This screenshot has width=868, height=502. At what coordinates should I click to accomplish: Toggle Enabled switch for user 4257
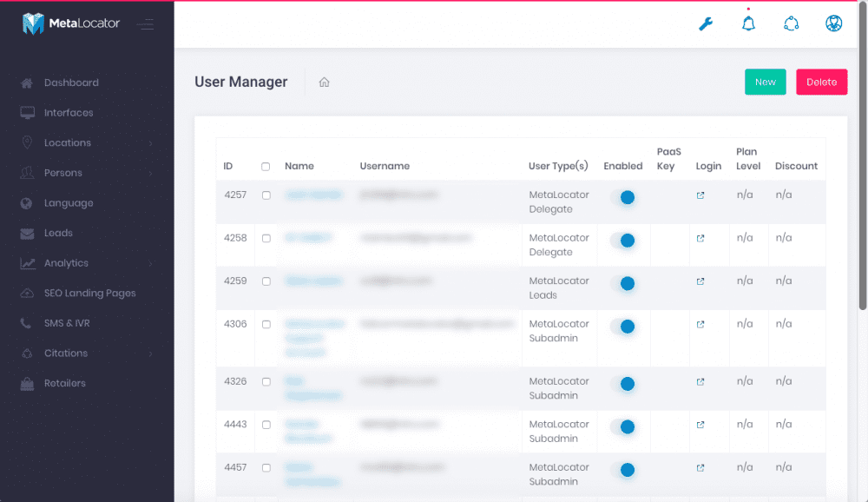click(x=622, y=197)
